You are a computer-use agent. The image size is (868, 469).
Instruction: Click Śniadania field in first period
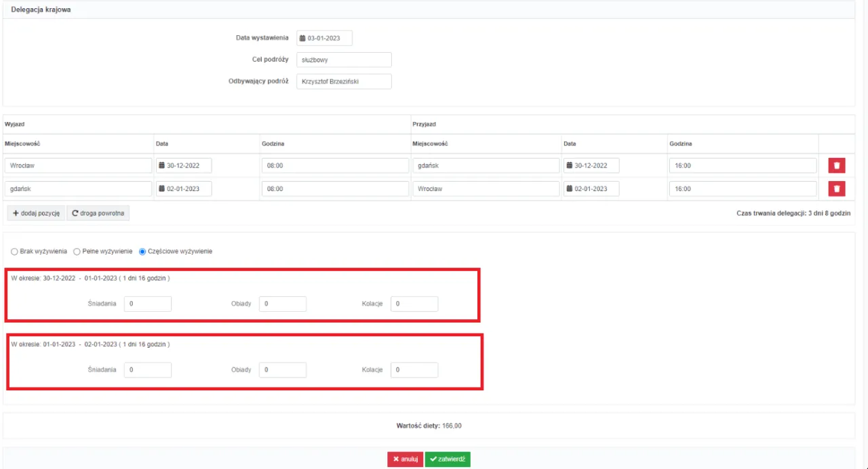pos(147,304)
